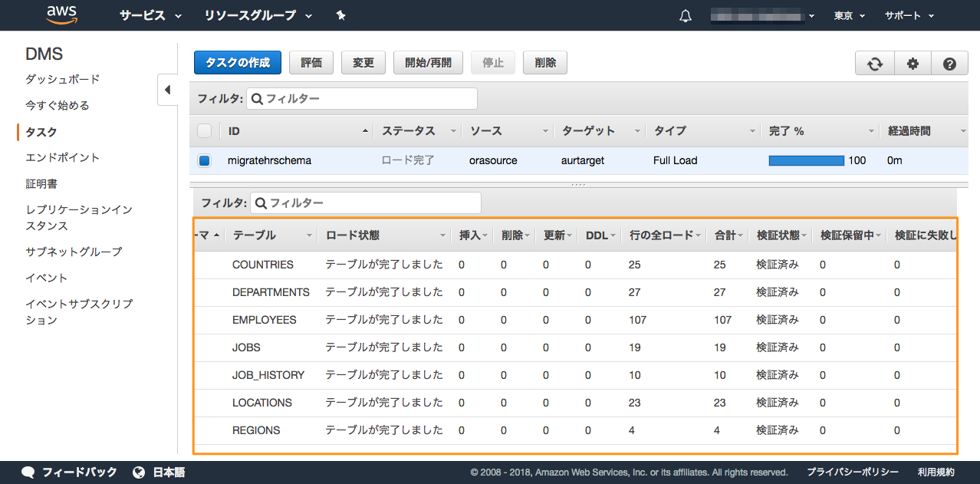
Task: Click the pin shortcut icon in navbar
Action: click(341, 15)
